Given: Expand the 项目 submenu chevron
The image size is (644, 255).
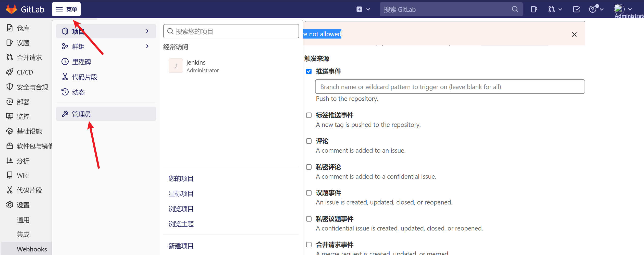Looking at the screenshot, I should [x=147, y=31].
